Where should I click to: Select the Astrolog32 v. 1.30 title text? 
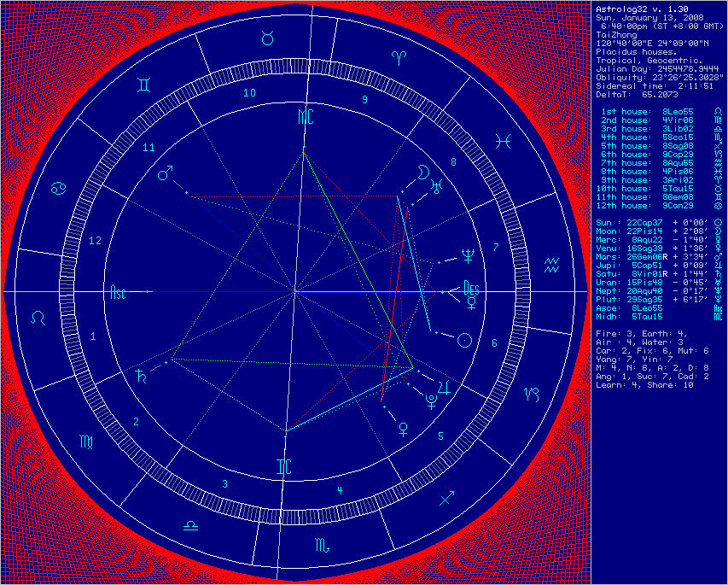[x=635, y=8]
